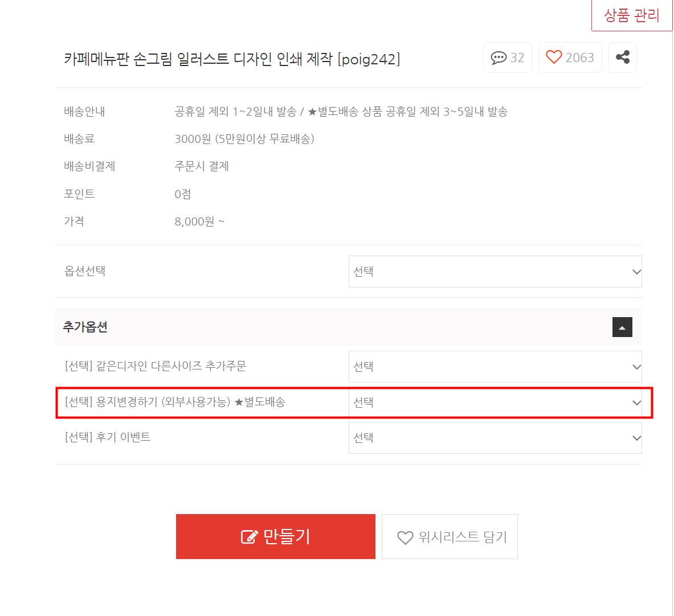
Task: Click the product title text poig242
Action: 369,59
